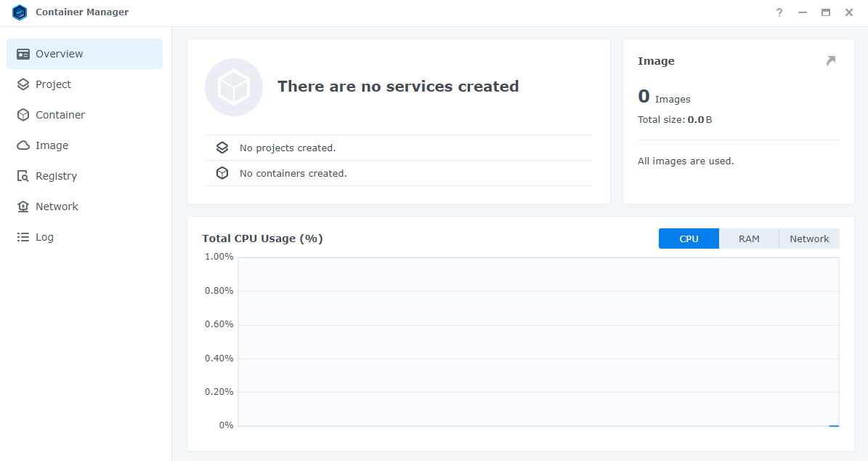Click the Container cube icon in sidebar
This screenshot has height=461, width=868.
pos(23,115)
